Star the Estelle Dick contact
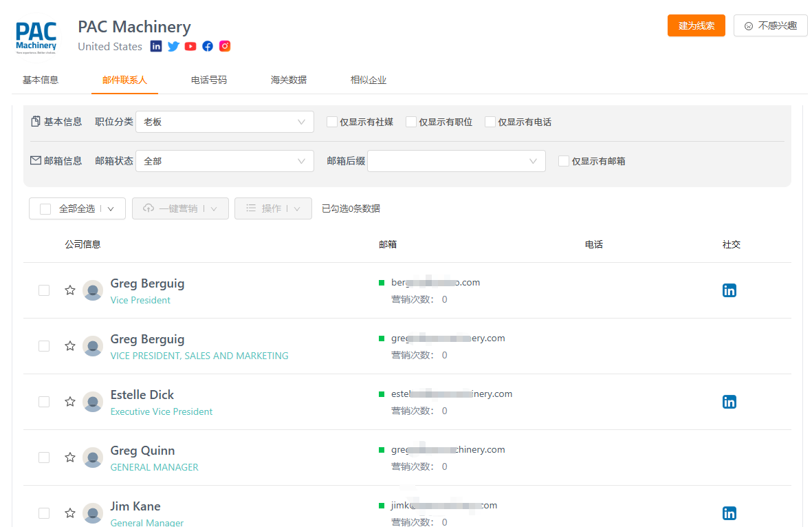812x527 pixels. tap(70, 402)
